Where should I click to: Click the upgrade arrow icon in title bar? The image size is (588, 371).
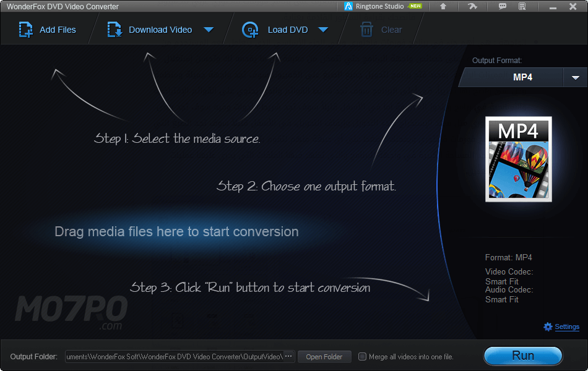pos(443,6)
